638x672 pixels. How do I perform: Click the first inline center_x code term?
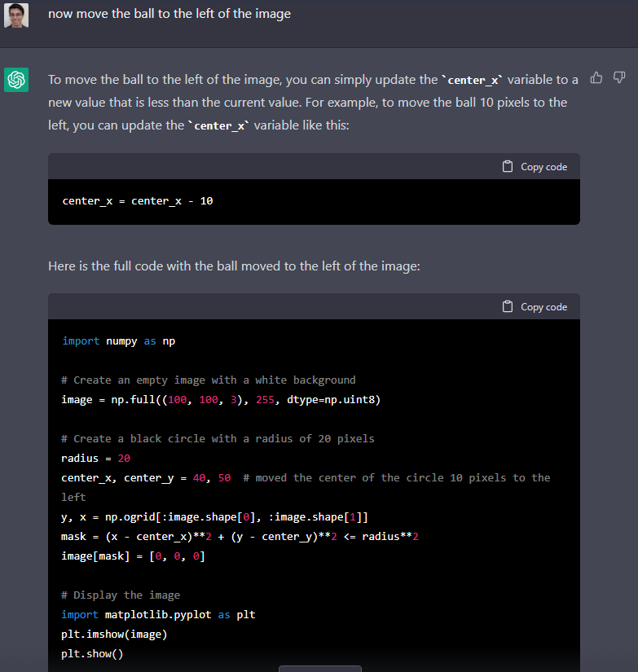(x=472, y=80)
